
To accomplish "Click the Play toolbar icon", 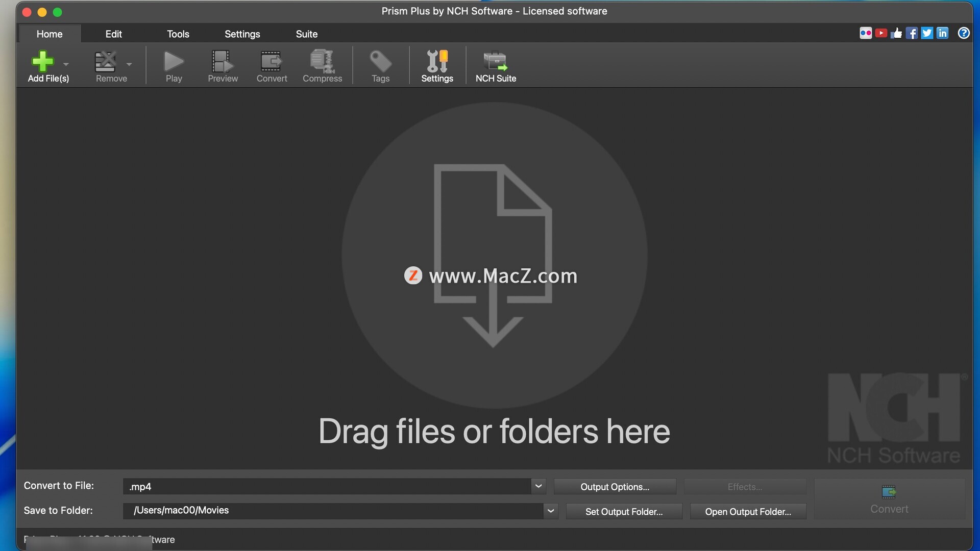I will coord(174,61).
